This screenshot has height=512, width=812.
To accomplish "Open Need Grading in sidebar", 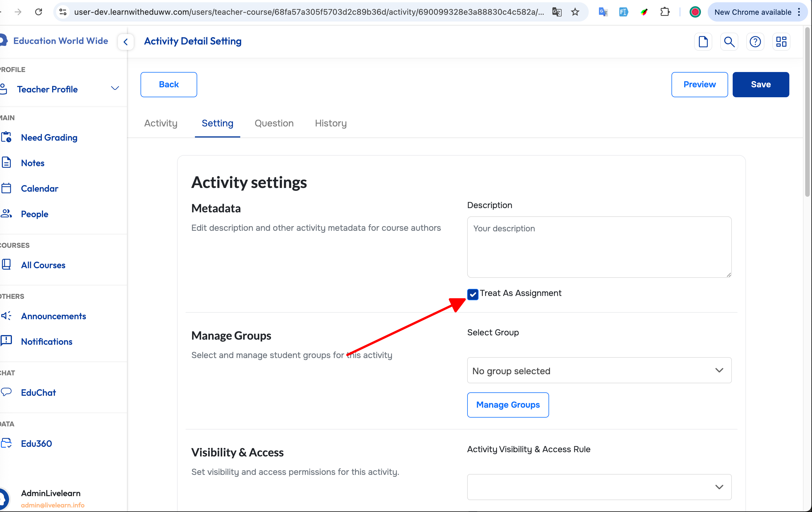I will click(x=49, y=137).
